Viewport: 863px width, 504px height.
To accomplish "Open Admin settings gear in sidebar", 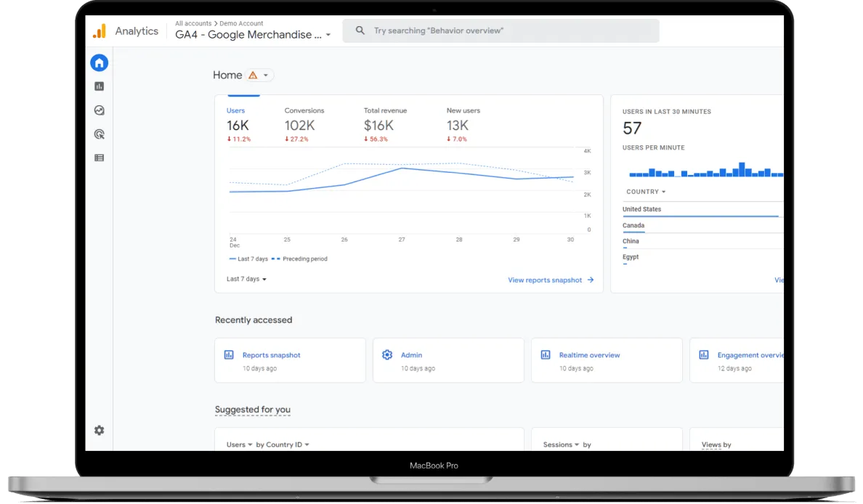I will (x=99, y=430).
